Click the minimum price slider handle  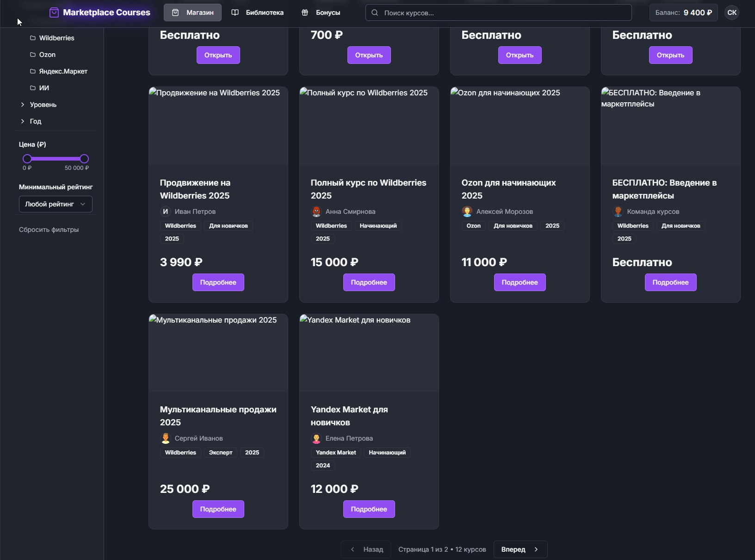tap(27, 159)
